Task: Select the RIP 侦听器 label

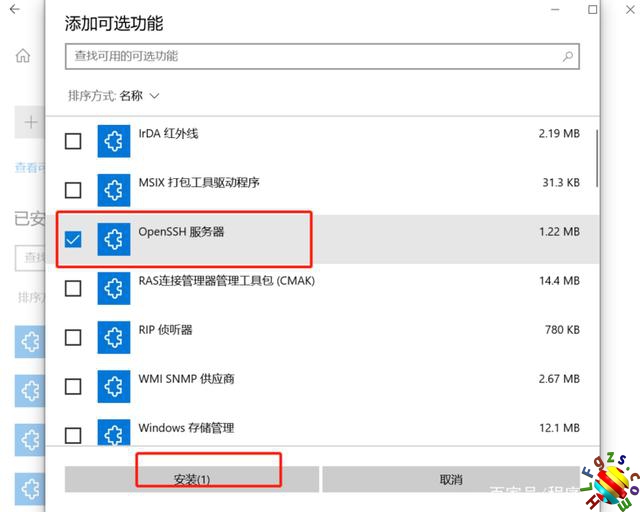Action: click(x=165, y=330)
